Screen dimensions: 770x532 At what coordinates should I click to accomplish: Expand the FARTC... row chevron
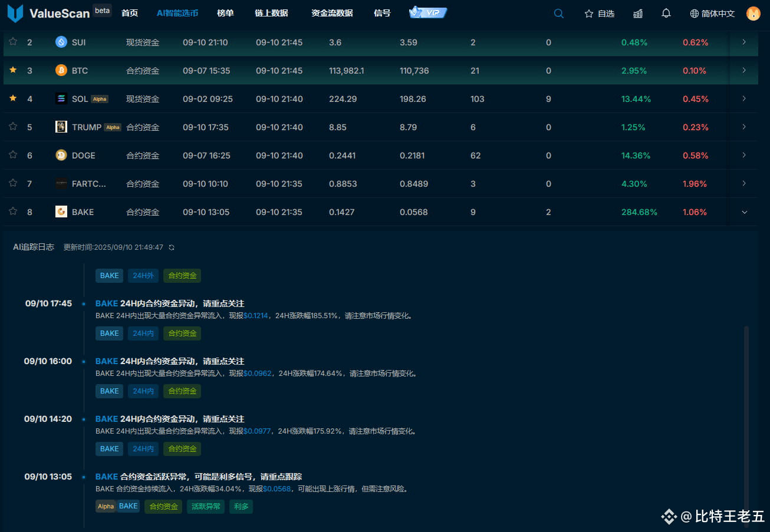(744, 183)
